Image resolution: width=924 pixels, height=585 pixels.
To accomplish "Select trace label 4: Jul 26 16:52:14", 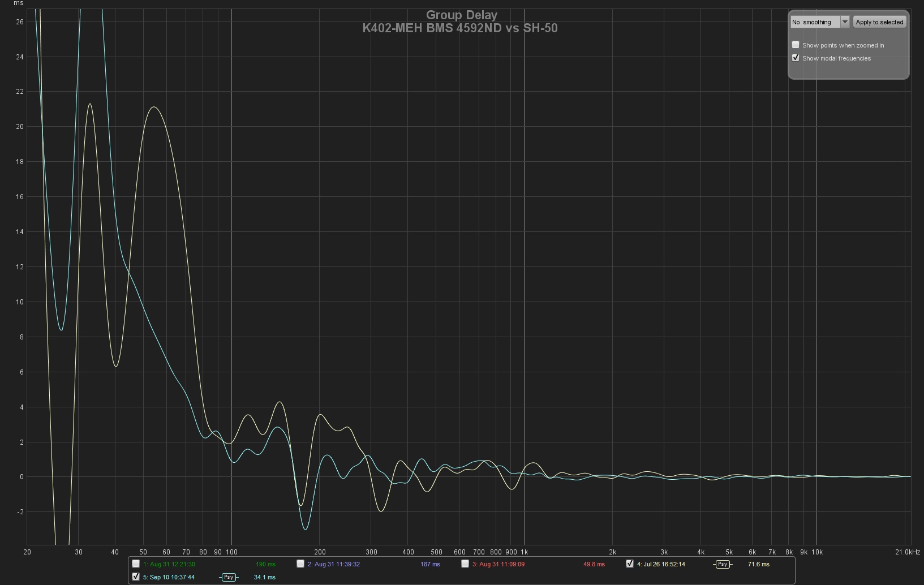I will (661, 564).
